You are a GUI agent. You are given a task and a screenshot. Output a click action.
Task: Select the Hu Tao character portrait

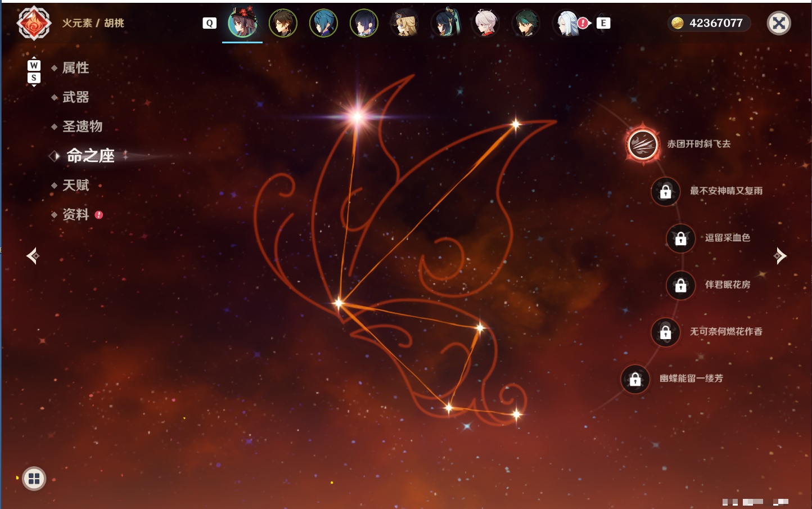click(x=242, y=23)
